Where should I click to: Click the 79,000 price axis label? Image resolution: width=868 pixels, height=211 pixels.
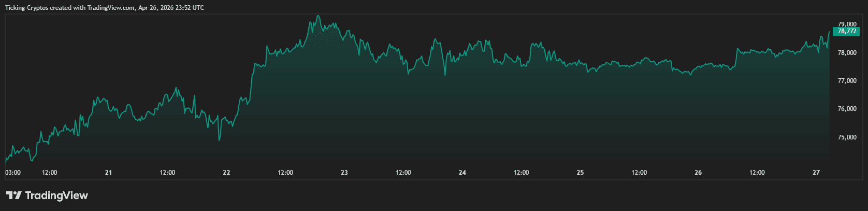(x=847, y=24)
